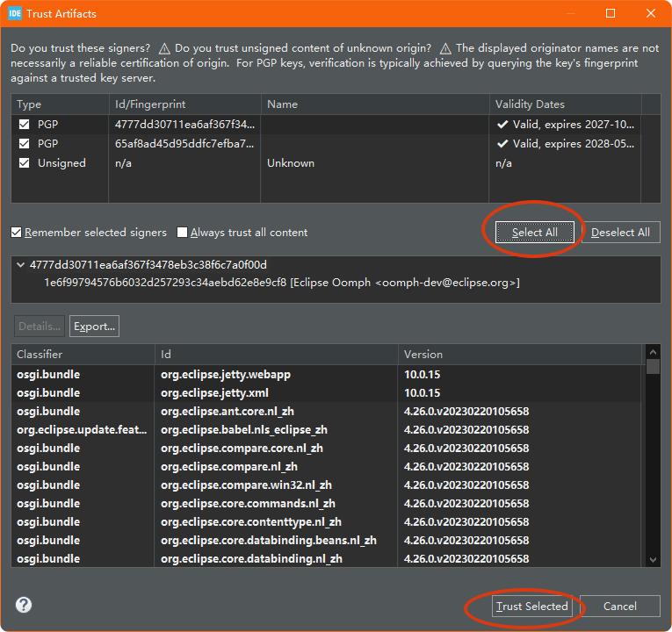672x632 pixels.
Task: Click the valid checkmark for 2027 expiry key
Action: coord(502,124)
